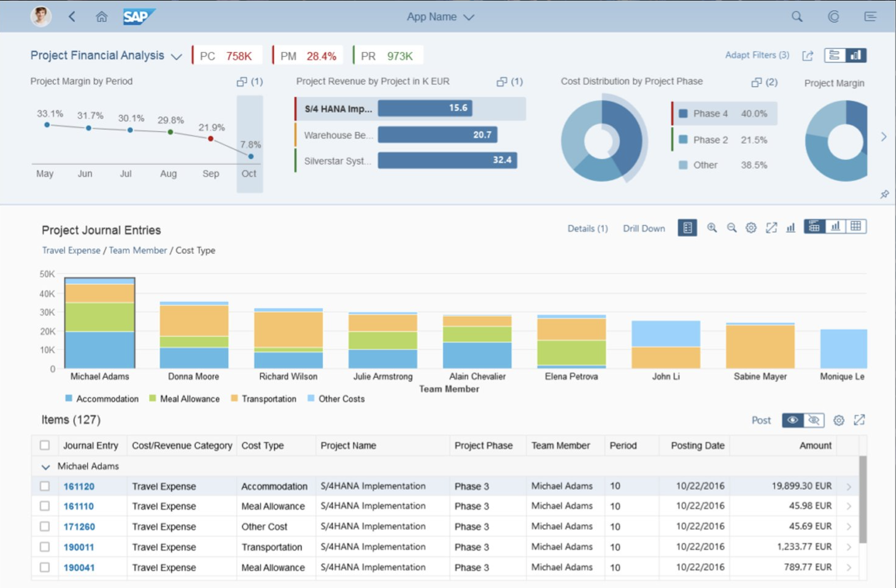Go to Team Member breadcrumb
This screenshot has width=896, height=588.
pyautogui.click(x=137, y=250)
